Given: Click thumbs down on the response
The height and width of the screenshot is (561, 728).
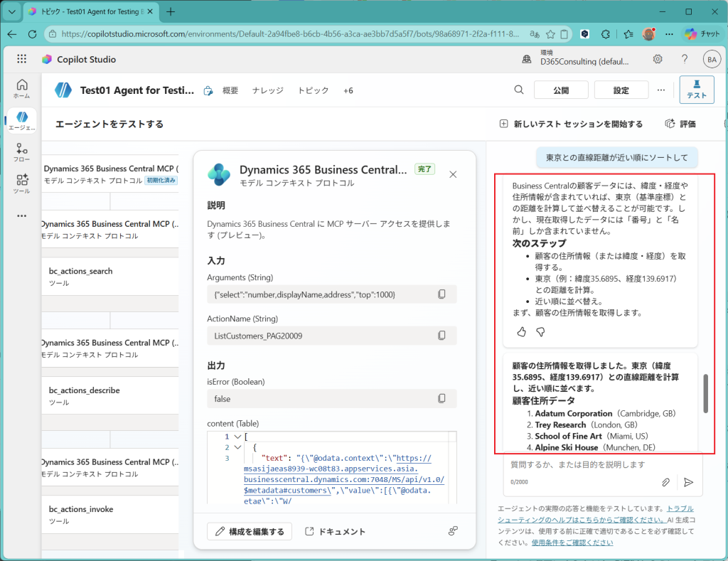Looking at the screenshot, I should pyautogui.click(x=540, y=332).
